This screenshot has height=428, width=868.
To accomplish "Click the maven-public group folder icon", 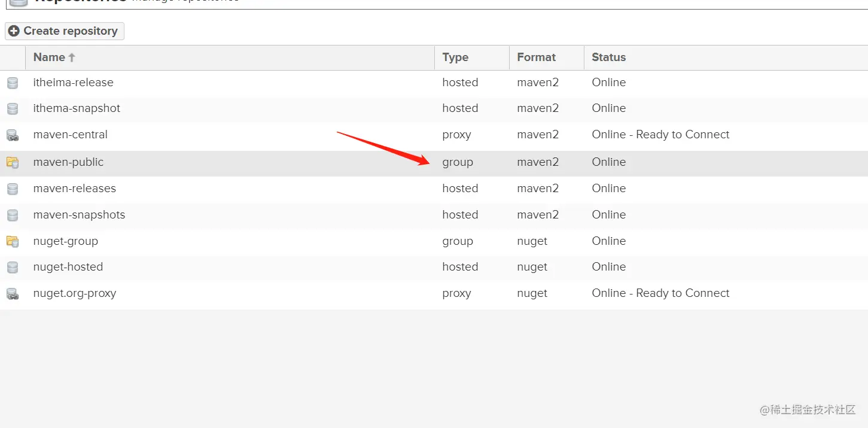I will point(13,162).
